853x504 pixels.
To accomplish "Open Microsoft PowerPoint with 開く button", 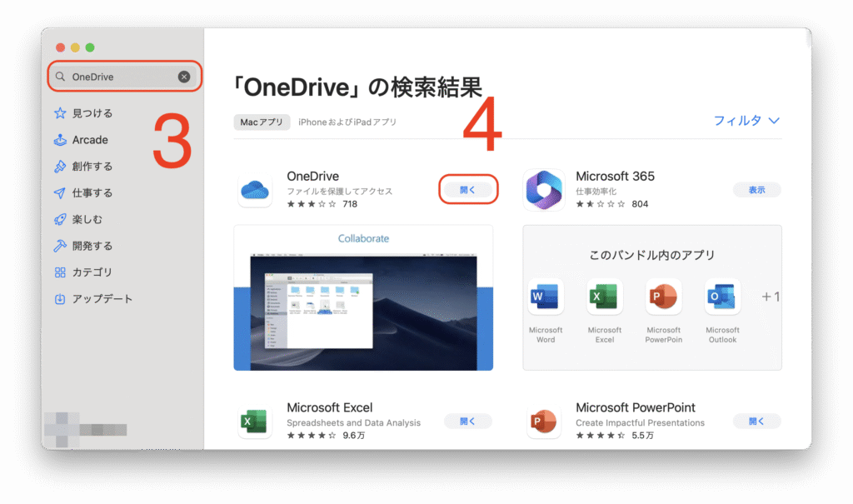I will (x=756, y=421).
